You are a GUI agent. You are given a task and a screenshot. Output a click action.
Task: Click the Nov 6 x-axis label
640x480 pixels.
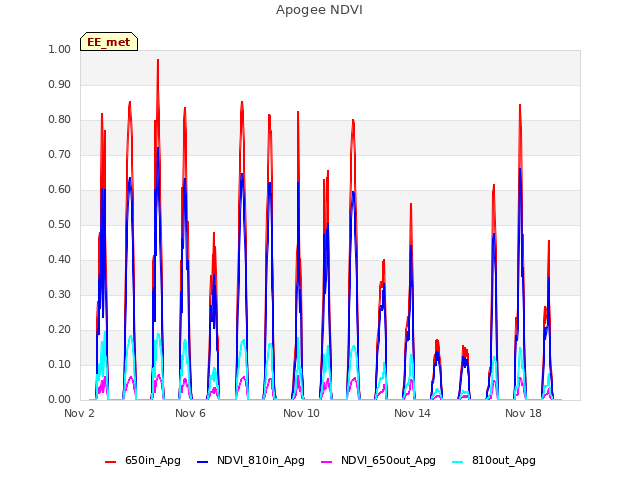click(190, 413)
